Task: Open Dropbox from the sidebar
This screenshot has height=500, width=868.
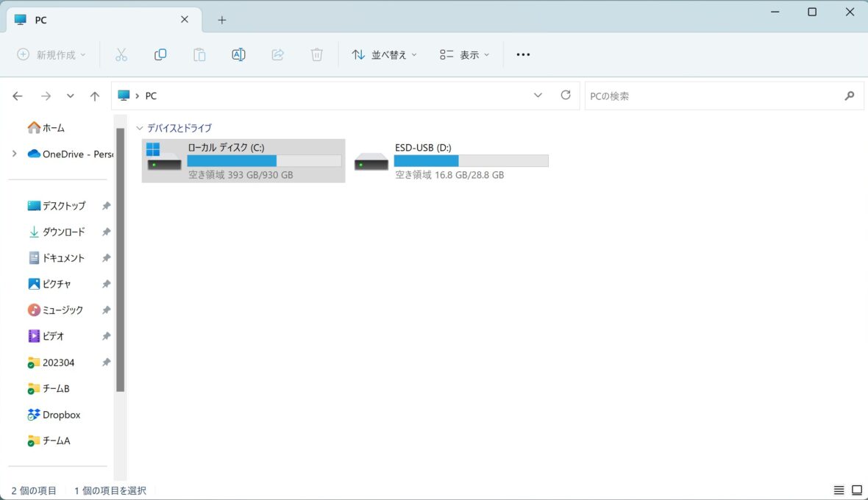Action: click(61, 414)
